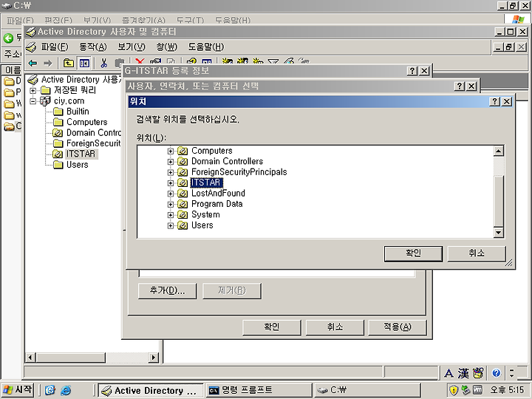Expand the Domain Controllers node in location list
532x399 pixels.
[x=171, y=162]
